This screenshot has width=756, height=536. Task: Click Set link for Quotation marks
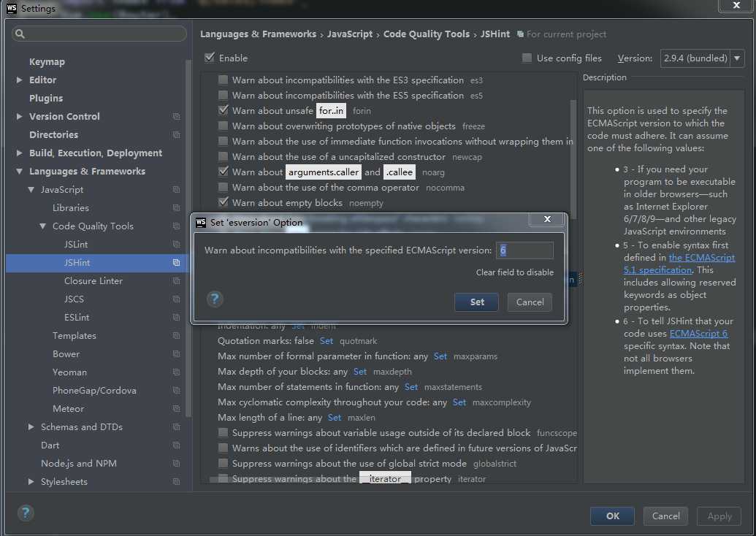pos(327,341)
